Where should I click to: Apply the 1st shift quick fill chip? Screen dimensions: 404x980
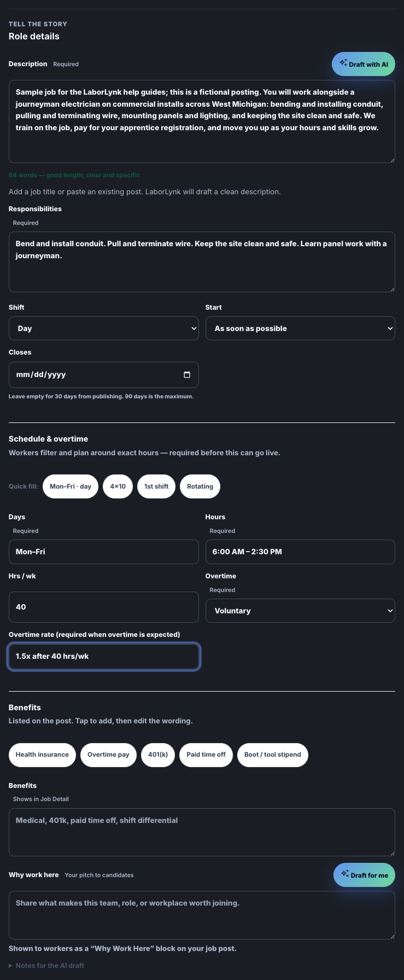pyautogui.click(x=156, y=486)
